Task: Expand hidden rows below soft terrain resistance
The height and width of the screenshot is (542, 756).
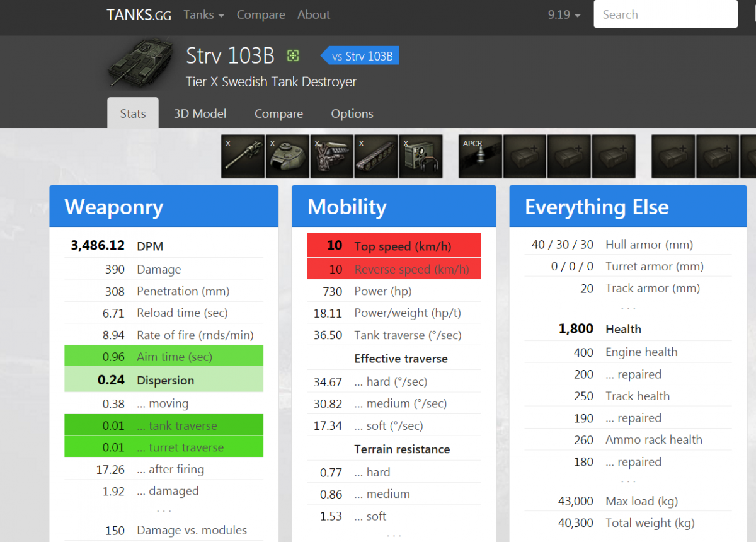Action: click(394, 535)
